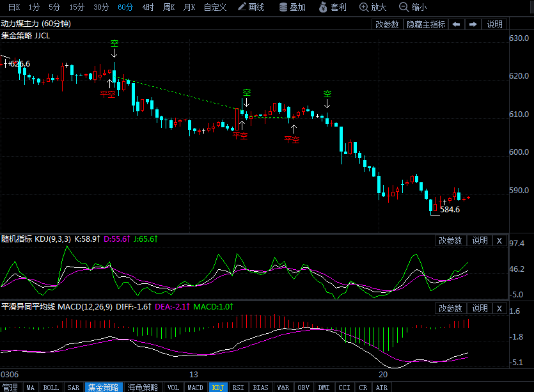Go to the previous indicator with the left arrow
This screenshot has width=534, height=392.
(x=457, y=24)
